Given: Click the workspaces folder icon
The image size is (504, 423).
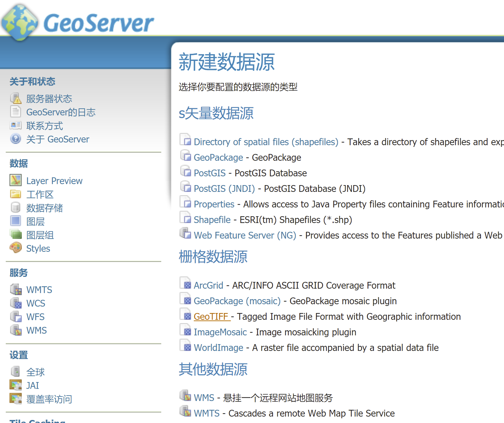Looking at the screenshot, I should [16, 194].
